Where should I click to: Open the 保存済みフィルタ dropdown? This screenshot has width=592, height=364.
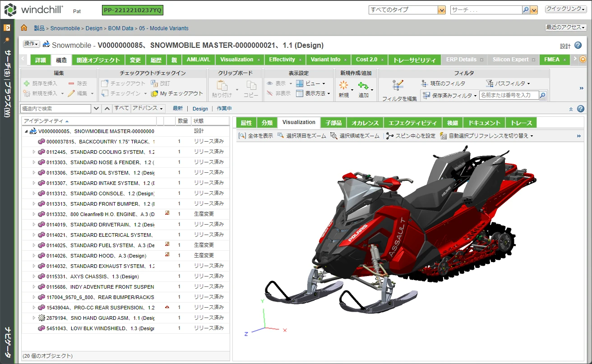(x=449, y=96)
